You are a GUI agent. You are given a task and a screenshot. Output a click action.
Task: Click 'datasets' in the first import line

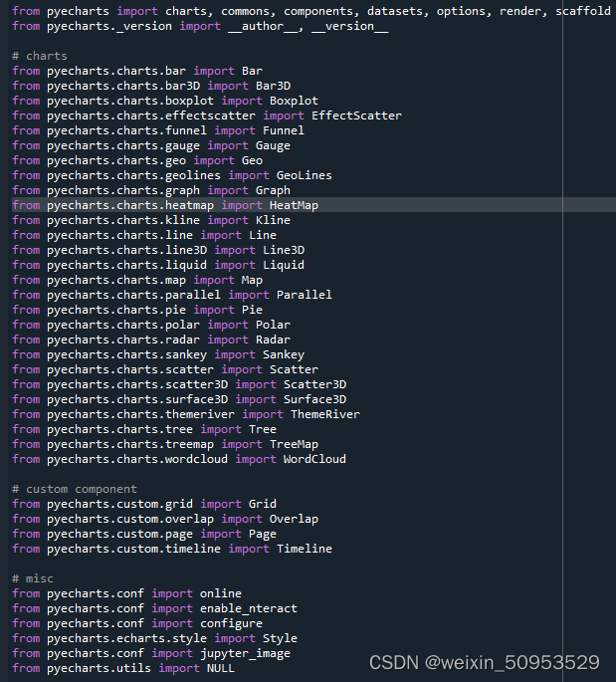click(395, 11)
